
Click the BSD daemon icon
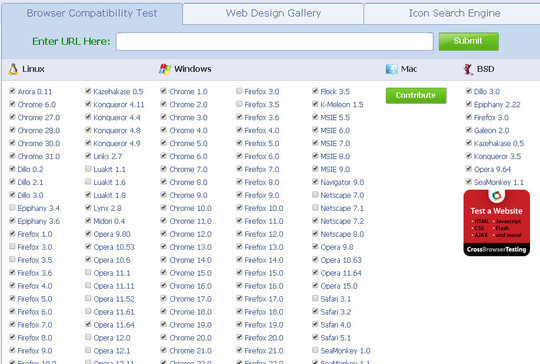[468, 69]
